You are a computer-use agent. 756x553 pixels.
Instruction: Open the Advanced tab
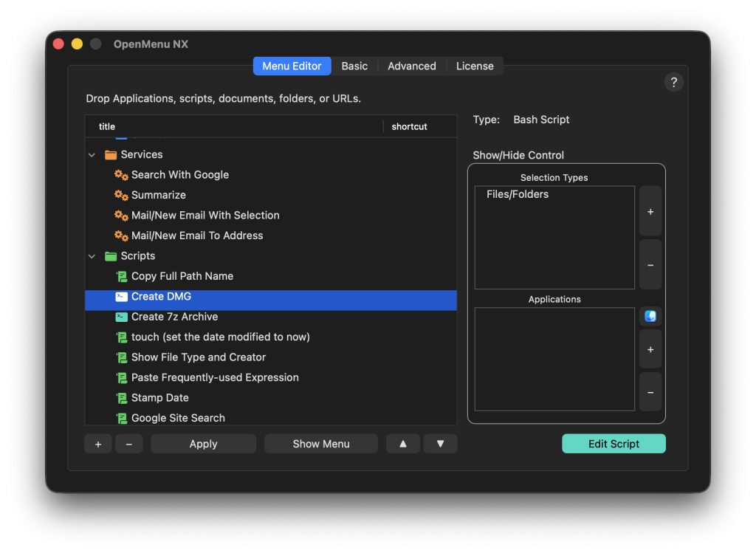click(x=412, y=66)
